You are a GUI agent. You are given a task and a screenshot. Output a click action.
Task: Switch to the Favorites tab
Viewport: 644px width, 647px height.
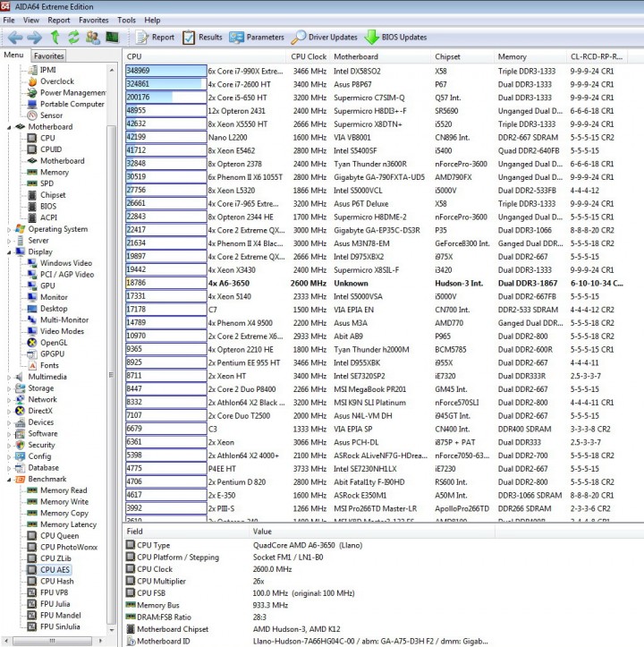coord(48,55)
